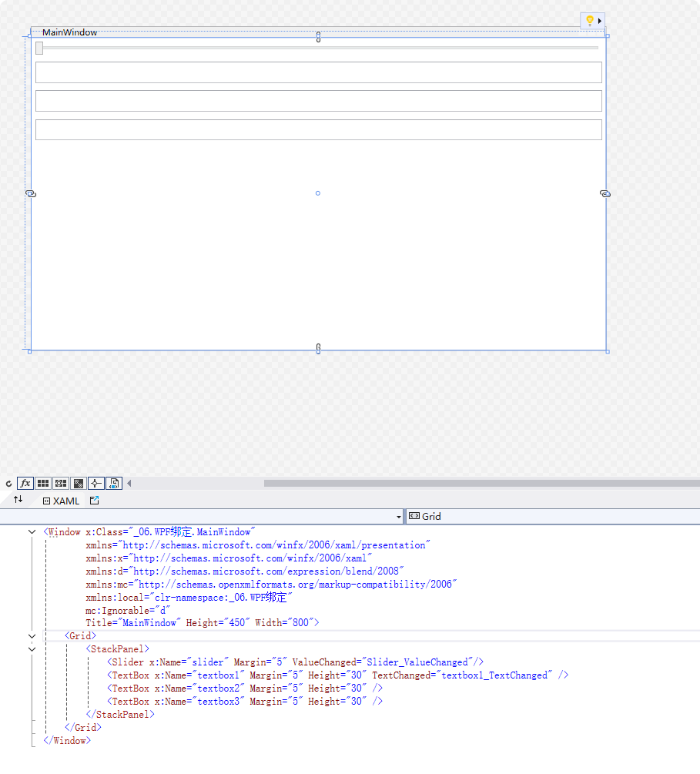Image resolution: width=700 pixels, height=774 pixels.
Task: Click the textbox3 name in the XAML
Action: 218,702
